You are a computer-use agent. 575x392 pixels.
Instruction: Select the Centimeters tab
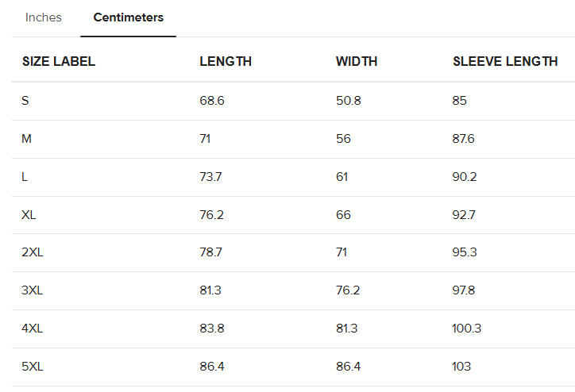[129, 17]
